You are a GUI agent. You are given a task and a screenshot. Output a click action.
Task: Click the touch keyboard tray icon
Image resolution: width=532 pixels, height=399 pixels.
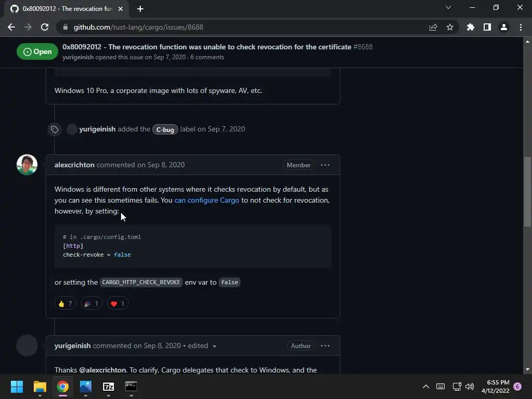pyautogui.click(x=441, y=387)
